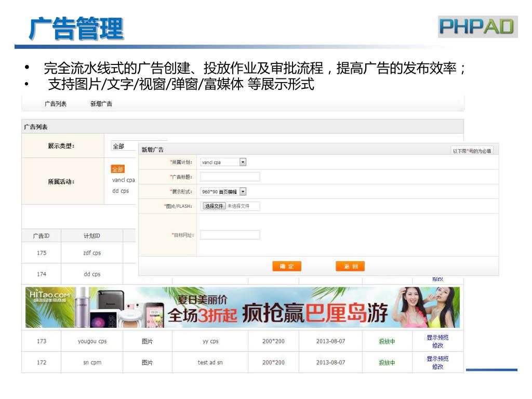Switch to the 新增广告 tab
Image resolution: width=532 pixels, height=399 pixels.
(101, 104)
